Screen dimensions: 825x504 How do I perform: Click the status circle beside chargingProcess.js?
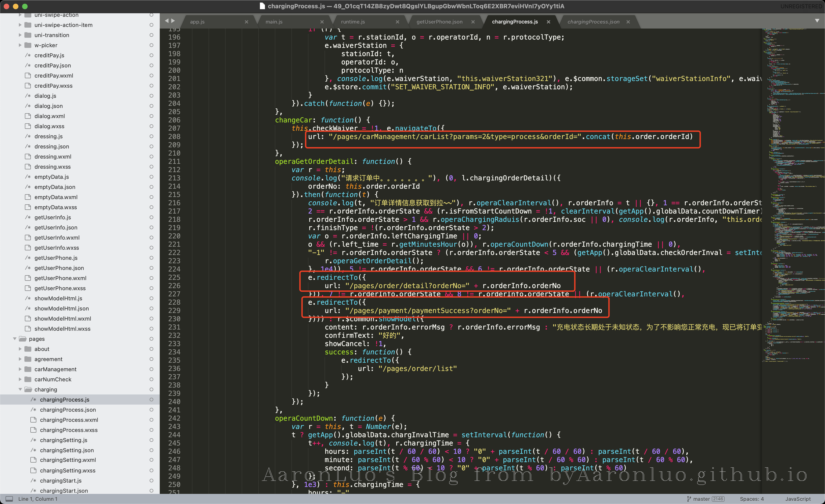(x=151, y=400)
